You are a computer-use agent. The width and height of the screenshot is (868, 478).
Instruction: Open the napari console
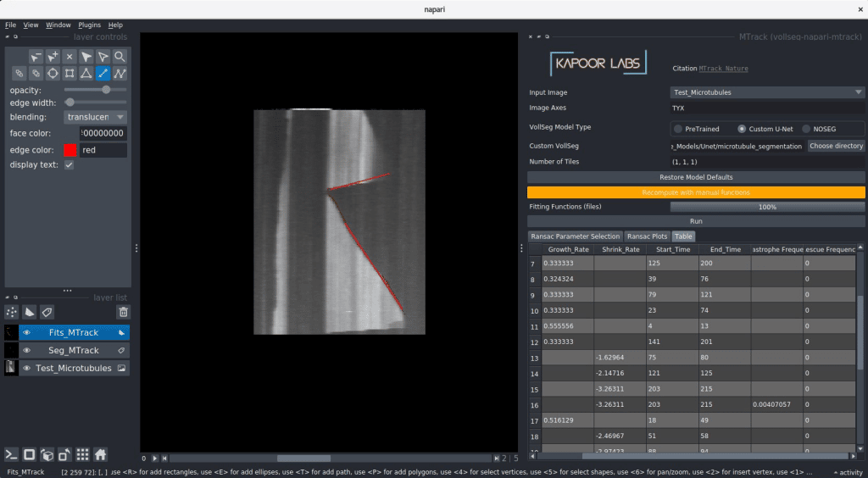click(12, 453)
